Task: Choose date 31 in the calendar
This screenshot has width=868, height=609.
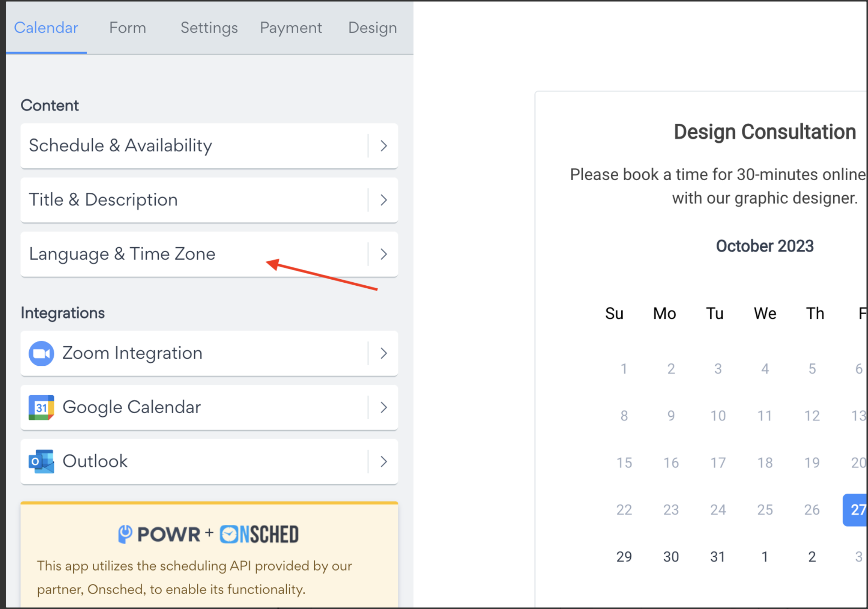Action: tap(718, 557)
